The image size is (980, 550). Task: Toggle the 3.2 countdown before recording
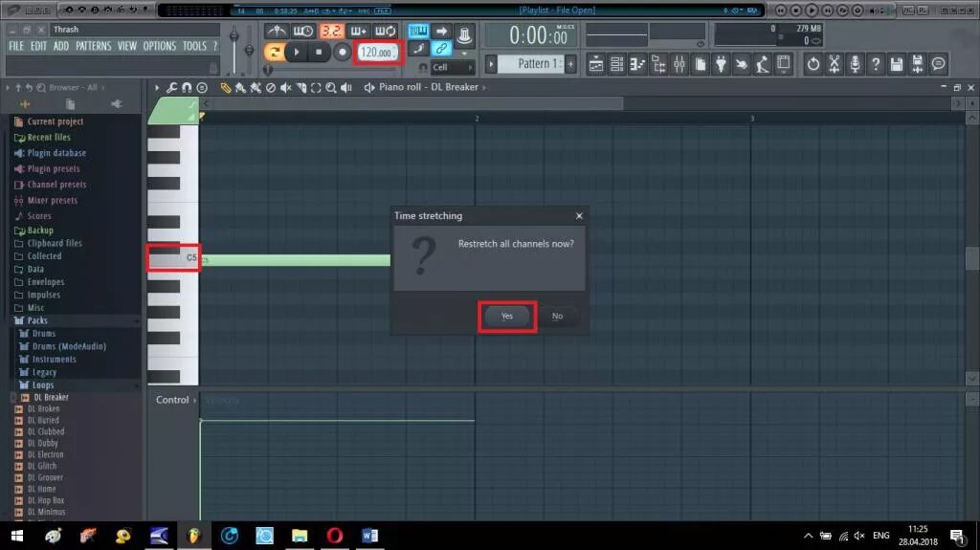(x=331, y=31)
